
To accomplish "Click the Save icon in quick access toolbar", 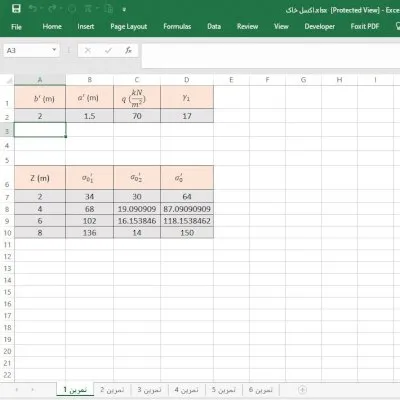I will (16, 9).
